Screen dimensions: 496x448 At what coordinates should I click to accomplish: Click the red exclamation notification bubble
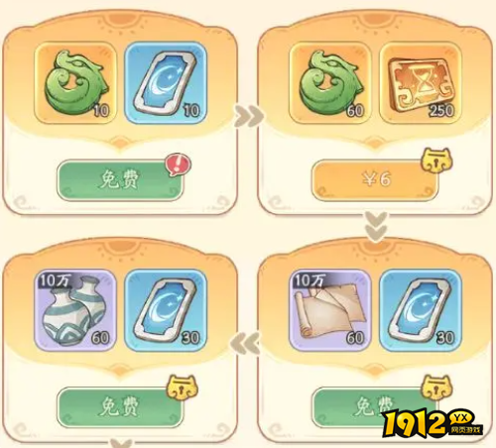click(179, 165)
